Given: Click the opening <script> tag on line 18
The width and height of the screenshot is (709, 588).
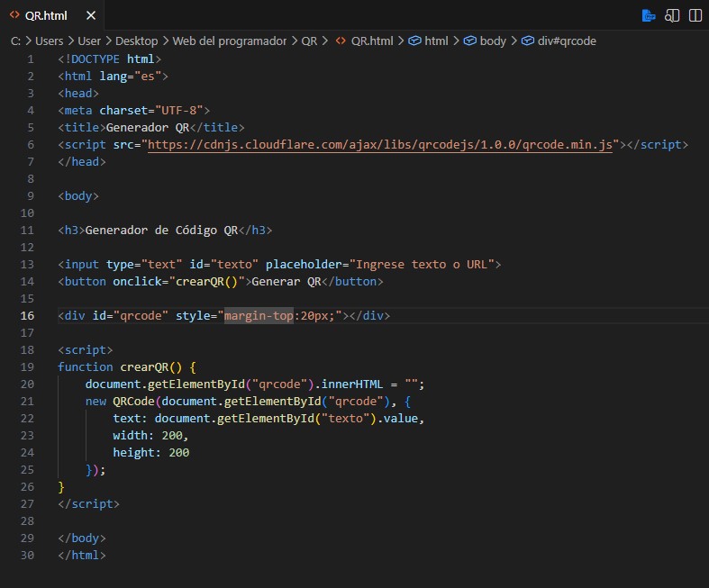Looking at the screenshot, I should click(x=85, y=349).
